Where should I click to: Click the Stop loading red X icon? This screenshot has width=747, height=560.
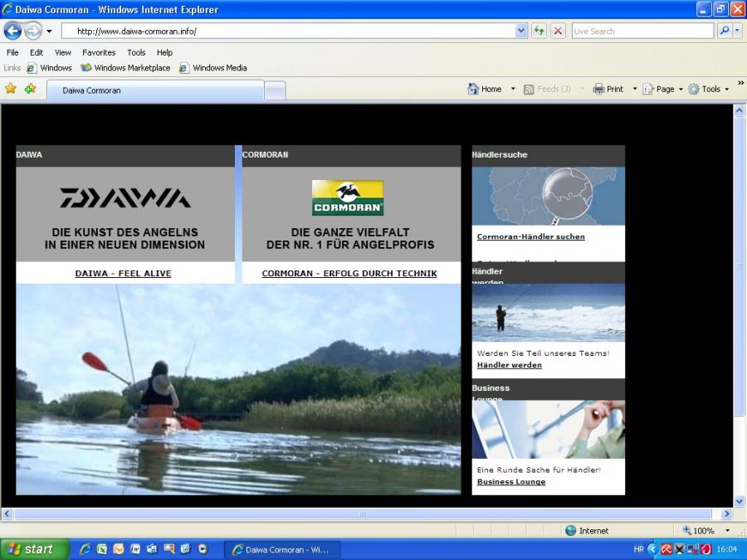point(558,31)
